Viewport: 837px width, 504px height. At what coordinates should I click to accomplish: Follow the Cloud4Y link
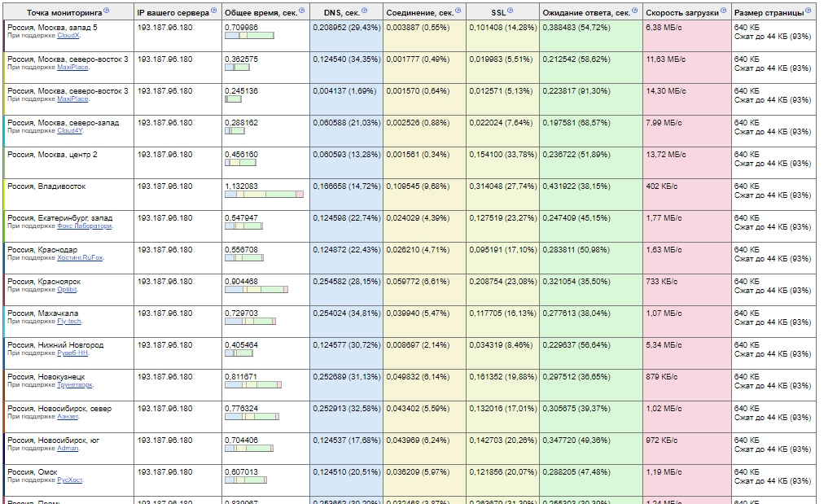click(69, 131)
